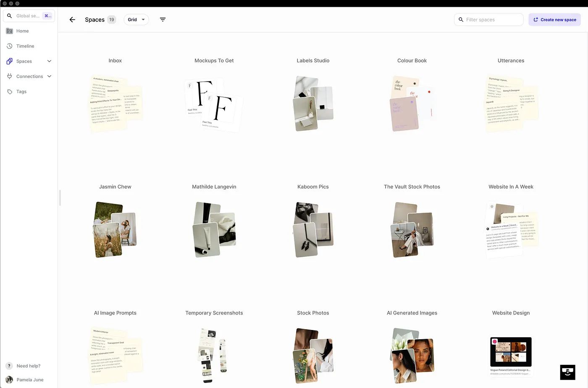The width and height of the screenshot is (588, 388).
Task: Click the Home sidebar icon
Action: [10, 31]
